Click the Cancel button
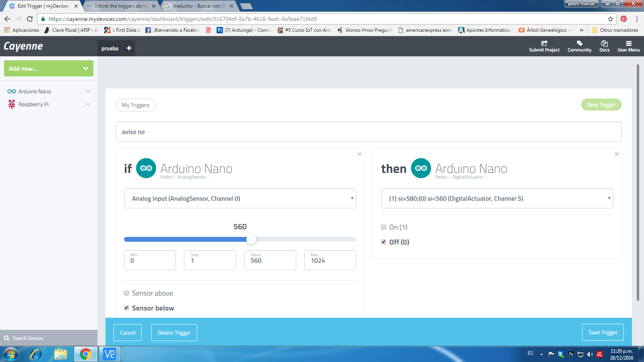Image resolution: width=644 pixels, height=362 pixels. point(128,333)
